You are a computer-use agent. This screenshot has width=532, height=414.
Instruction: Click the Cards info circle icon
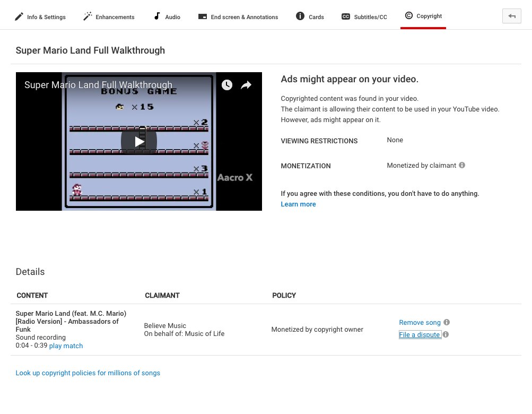pos(300,16)
